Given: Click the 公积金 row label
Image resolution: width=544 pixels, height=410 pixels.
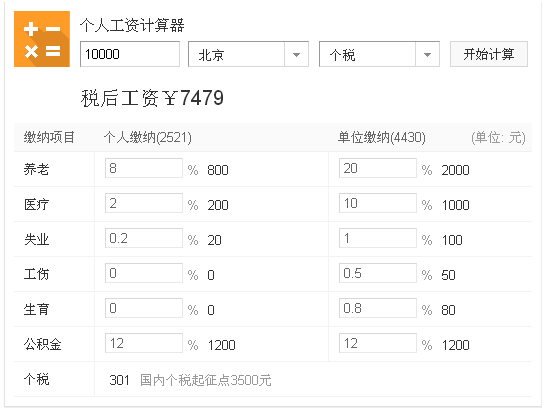Looking at the screenshot, I should coord(43,344).
